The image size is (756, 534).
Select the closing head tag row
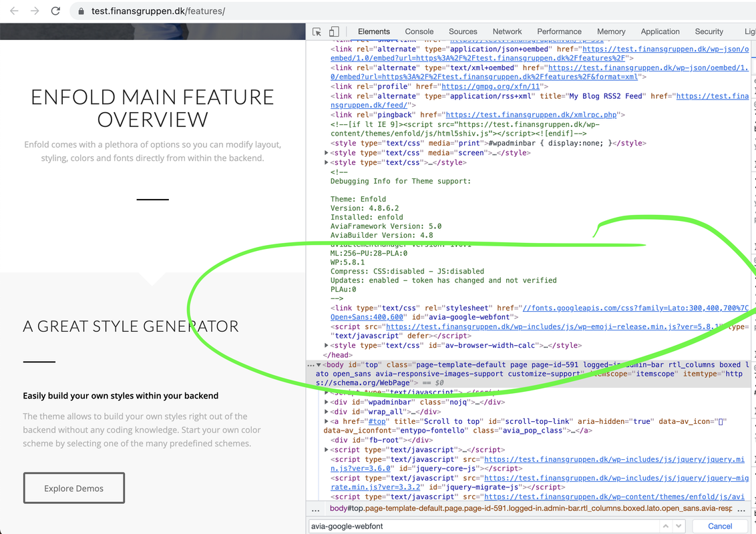337,354
